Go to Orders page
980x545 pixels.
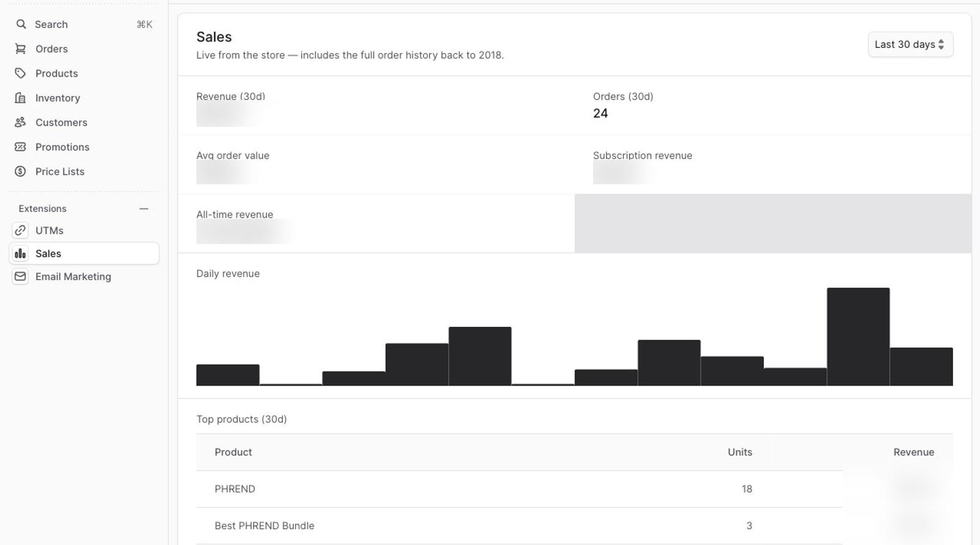(x=84, y=48)
